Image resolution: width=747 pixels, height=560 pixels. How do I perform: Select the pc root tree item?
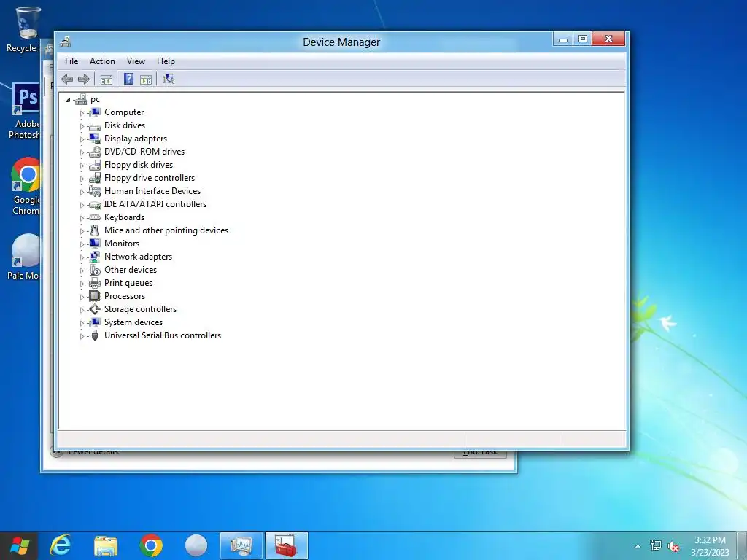tap(95, 99)
